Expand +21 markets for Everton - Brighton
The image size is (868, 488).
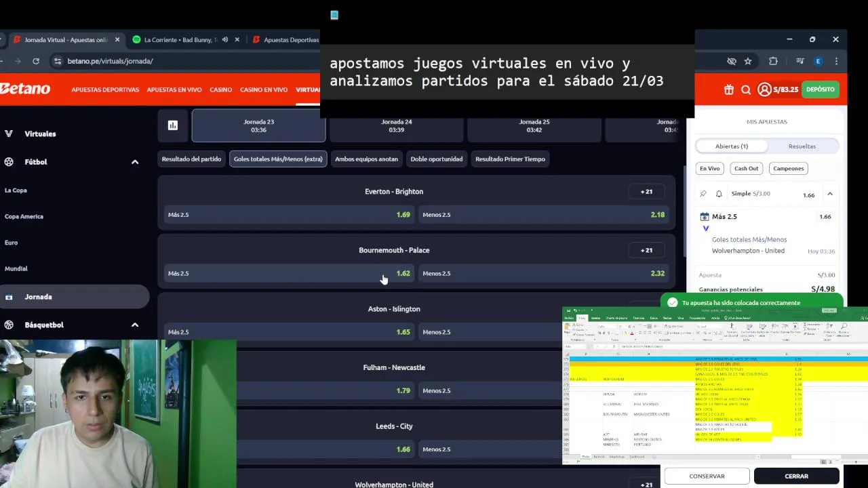coord(647,192)
